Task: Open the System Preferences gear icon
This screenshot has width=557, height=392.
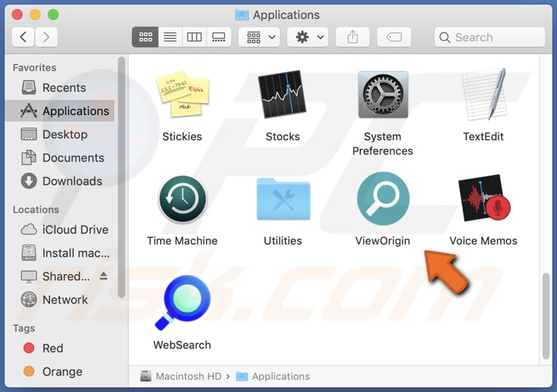Action: pos(383,94)
